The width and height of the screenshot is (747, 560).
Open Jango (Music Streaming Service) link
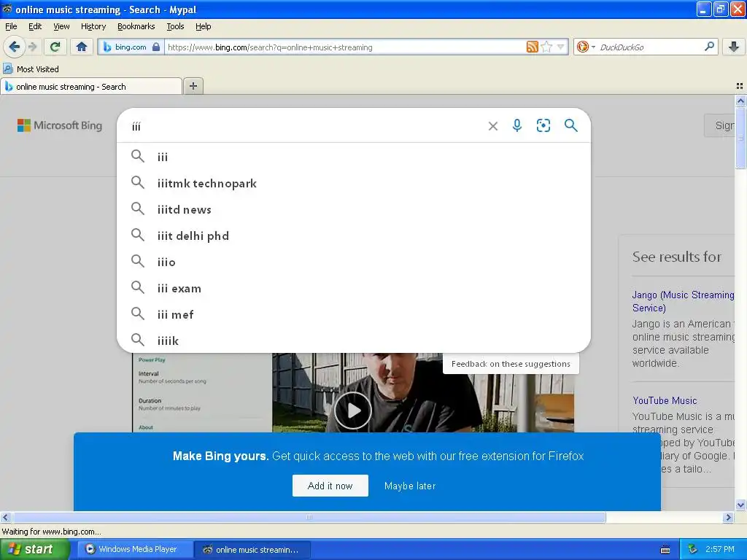coord(683,301)
